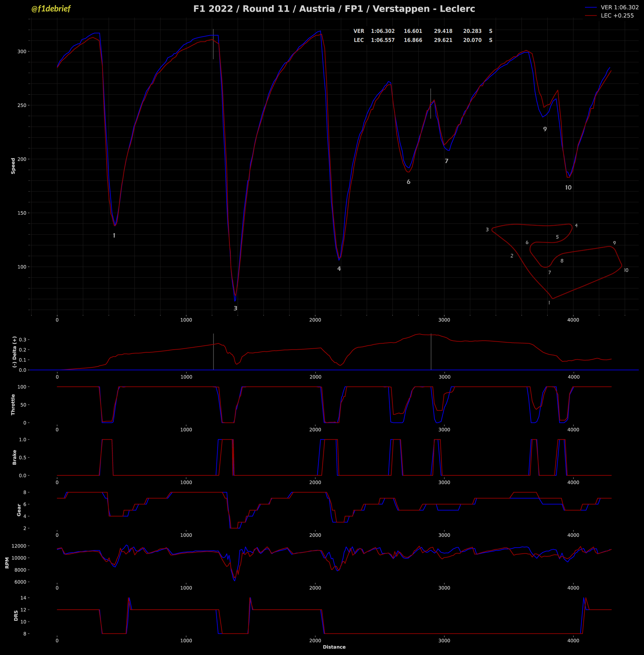The image size is (644, 655).
Task: Click the LEC +0.255 legend entry
Action: click(x=617, y=15)
